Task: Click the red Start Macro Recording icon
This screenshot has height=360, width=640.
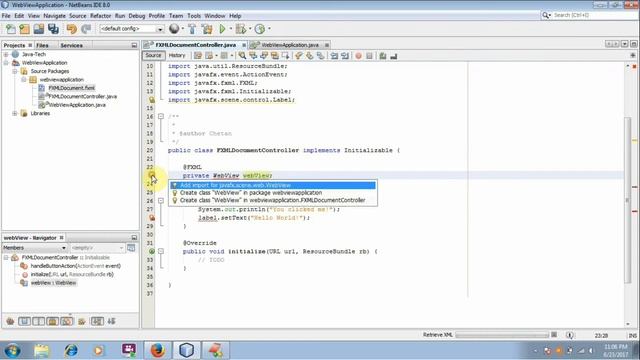Action: [x=358, y=56]
